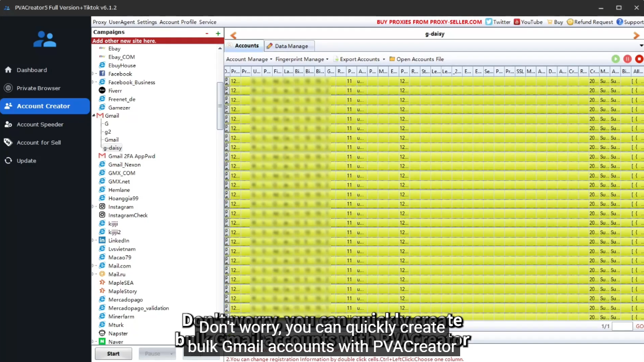Select the g-daisy sub-campaign
This screenshot has height=362, width=644.
(x=112, y=148)
